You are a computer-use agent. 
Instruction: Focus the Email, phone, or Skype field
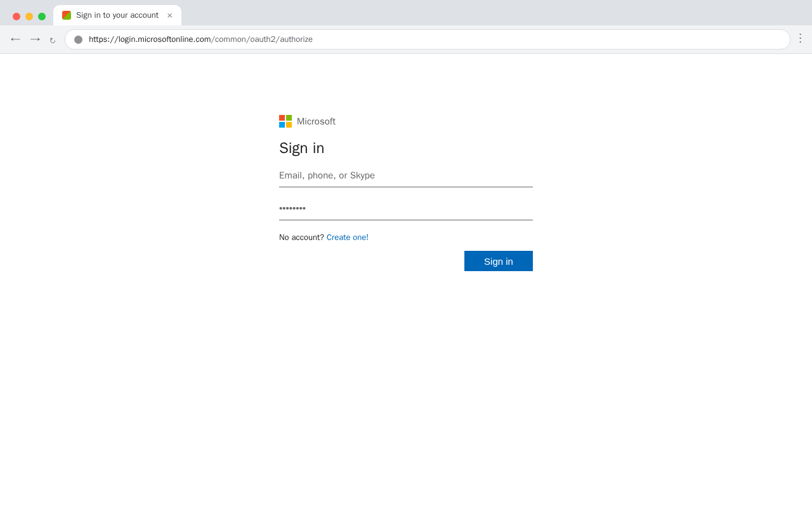click(x=406, y=176)
